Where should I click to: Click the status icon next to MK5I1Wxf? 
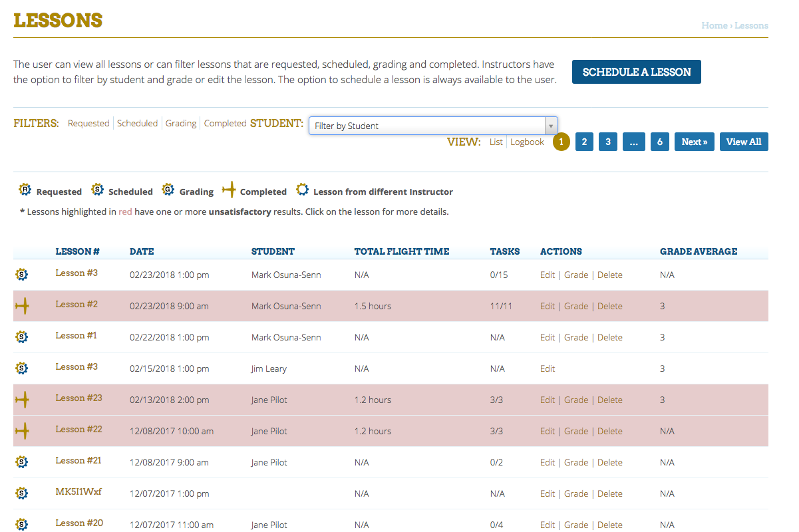click(x=22, y=493)
